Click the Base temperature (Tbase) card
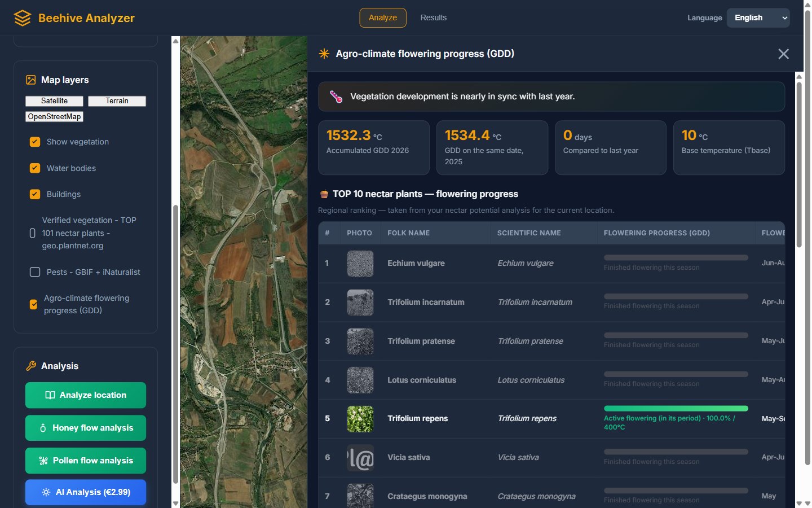 tap(729, 148)
